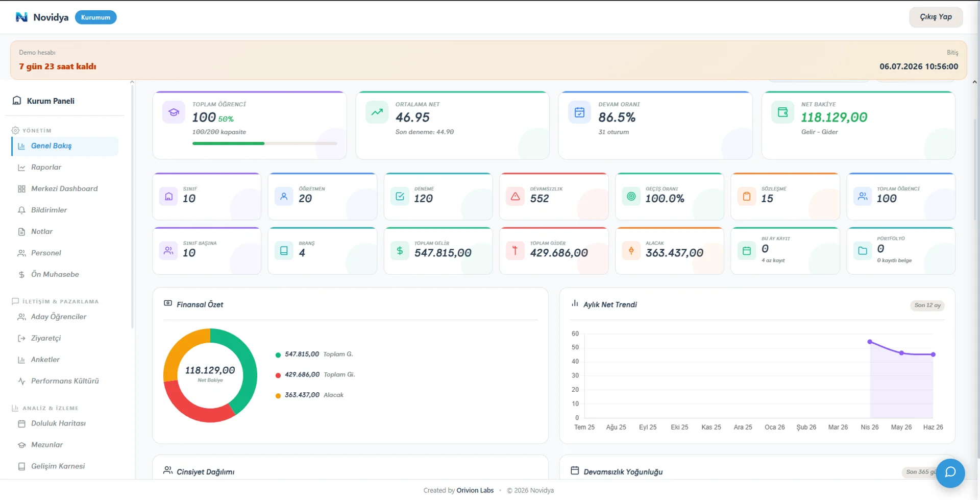Screen dimensions: 980x500
Task: Click the target icon in Geçiş Oranı card
Action: pos(631,197)
